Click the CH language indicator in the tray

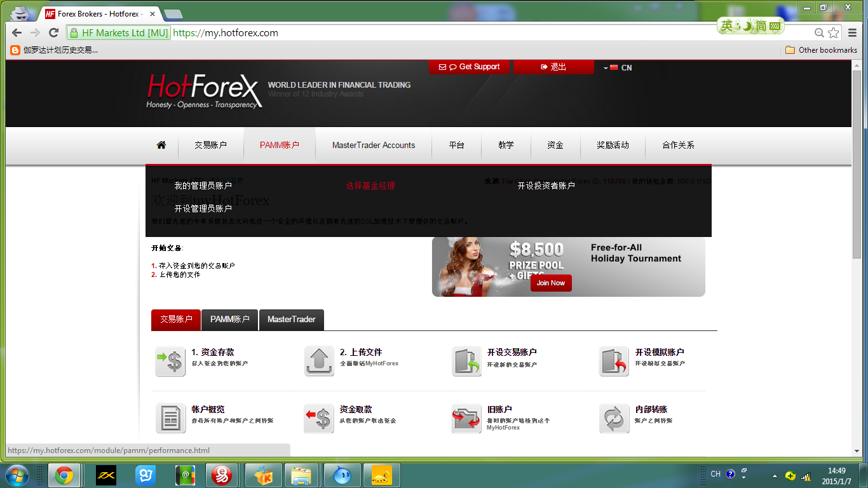coord(715,474)
